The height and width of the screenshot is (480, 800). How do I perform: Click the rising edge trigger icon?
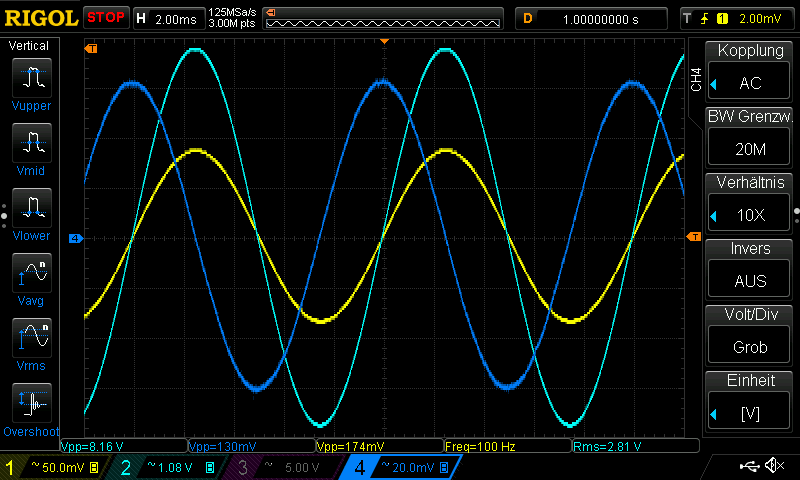[705, 19]
